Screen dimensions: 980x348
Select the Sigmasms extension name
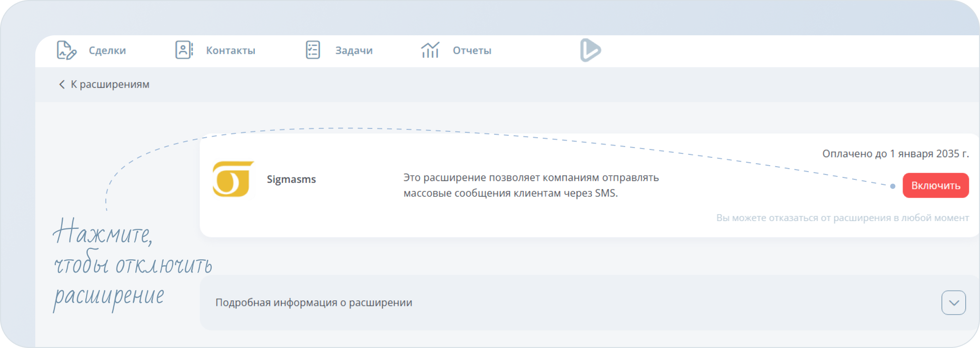(291, 179)
